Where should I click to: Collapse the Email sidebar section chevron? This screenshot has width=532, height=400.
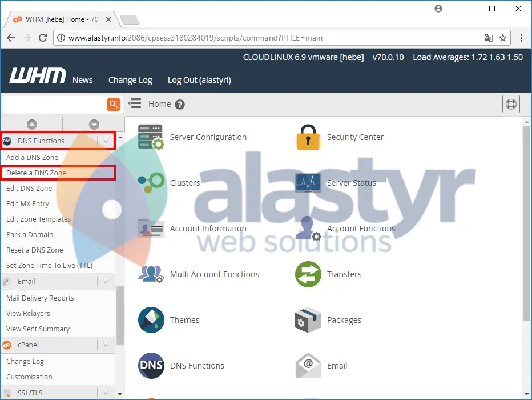pos(106,282)
